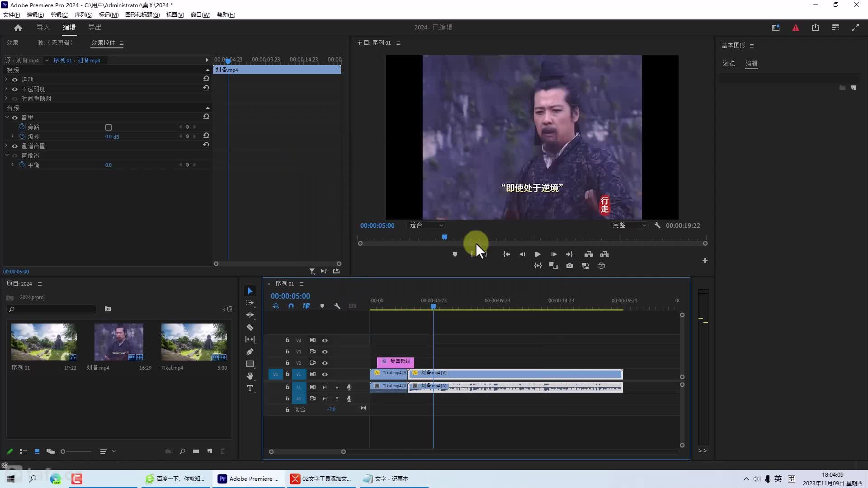Open the Workspaces menu icon

(835, 28)
